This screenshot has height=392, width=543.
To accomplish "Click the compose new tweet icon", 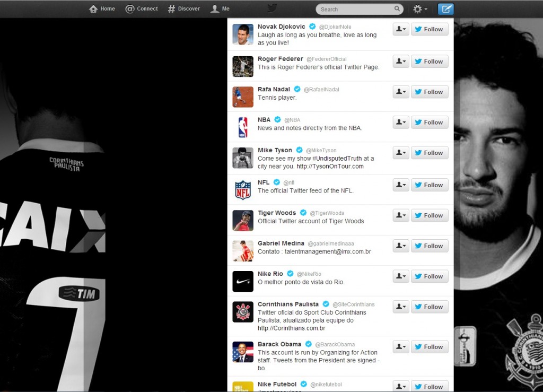I will 445,9.
